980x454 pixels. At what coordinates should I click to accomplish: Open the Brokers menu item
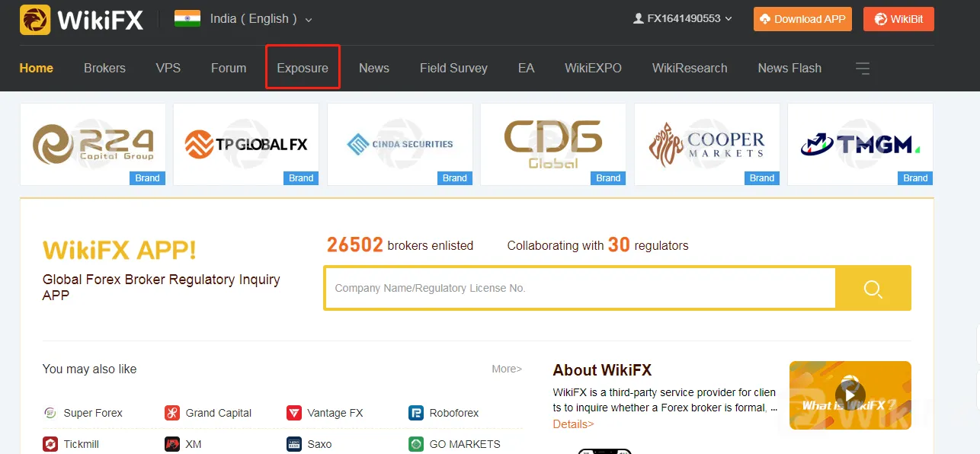click(104, 68)
